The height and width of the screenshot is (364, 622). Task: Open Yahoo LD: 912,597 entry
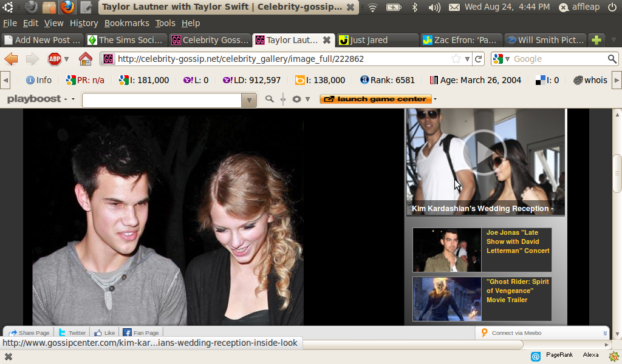tap(251, 80)
